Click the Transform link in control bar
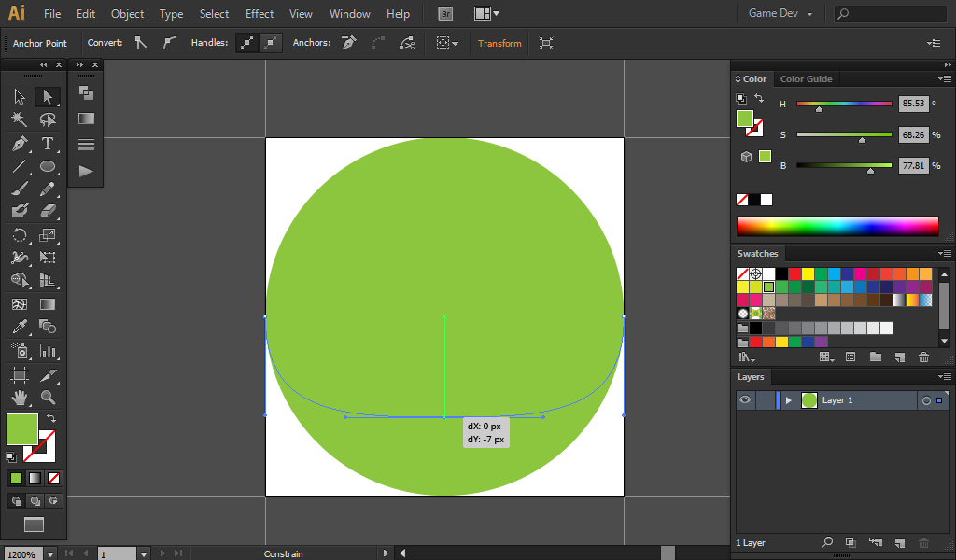 click(x=499, y=43)
